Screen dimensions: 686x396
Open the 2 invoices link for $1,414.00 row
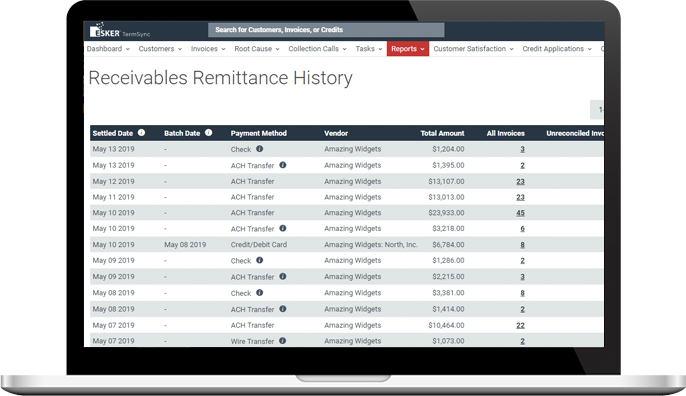click(522, 309)
